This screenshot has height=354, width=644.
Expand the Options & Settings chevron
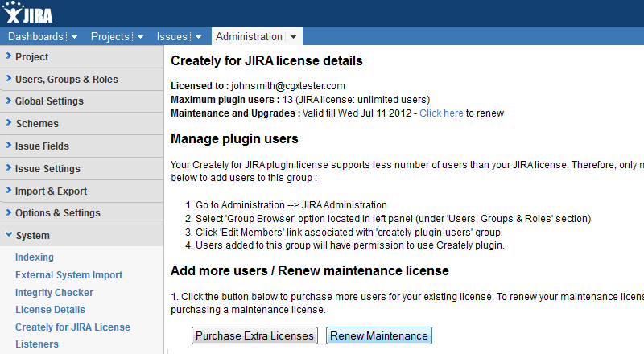[9, 212]
